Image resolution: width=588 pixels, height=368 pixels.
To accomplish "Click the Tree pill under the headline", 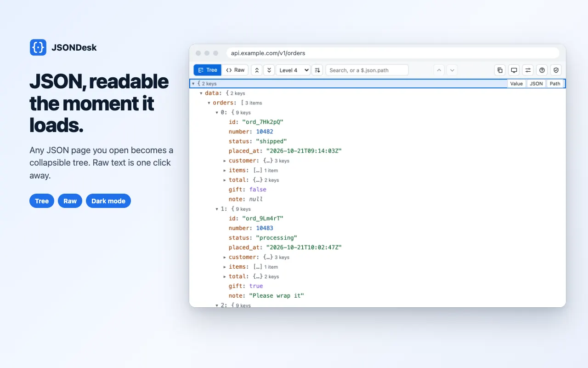I will pyautogui.click(x=42, y=201).
